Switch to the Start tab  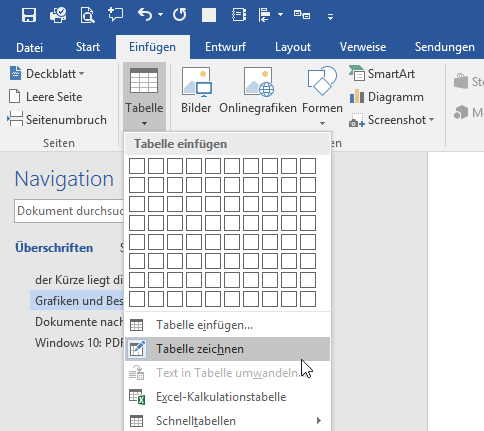[x=88, y=47]
